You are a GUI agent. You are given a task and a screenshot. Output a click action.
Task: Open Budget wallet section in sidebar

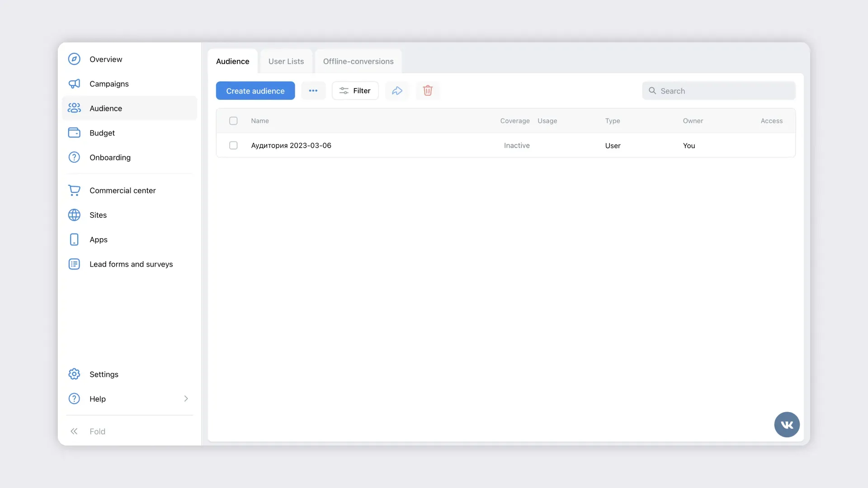(102, 133)
